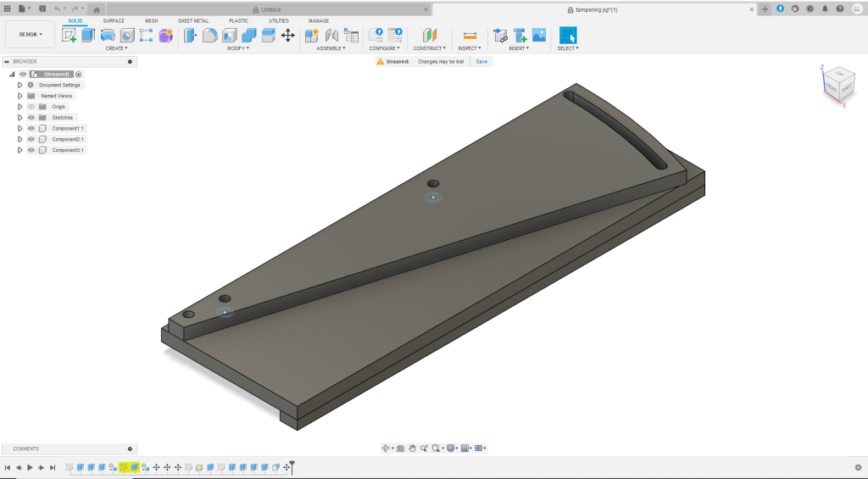868x479 pixels.
Task: Select the Rectangular Pattern tool
Action: [146, 36]
